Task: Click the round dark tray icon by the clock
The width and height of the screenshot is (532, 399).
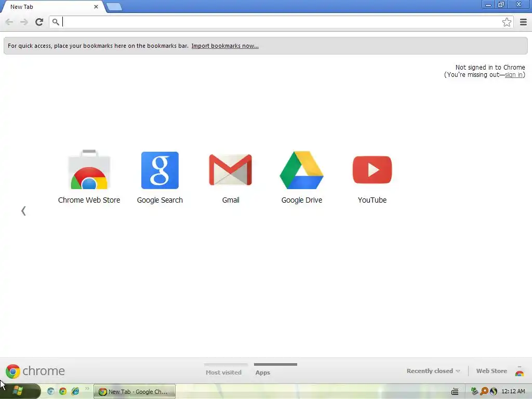Action: point(494,391)
